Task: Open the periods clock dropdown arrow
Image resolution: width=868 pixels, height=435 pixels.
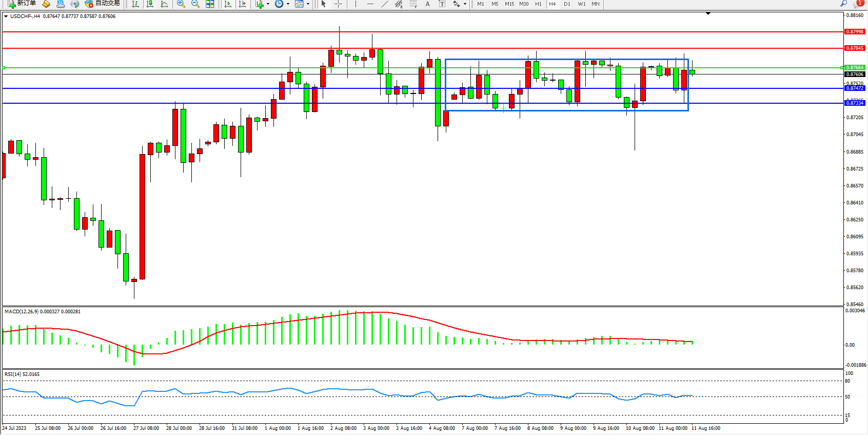Action: (x=288, y=4)
